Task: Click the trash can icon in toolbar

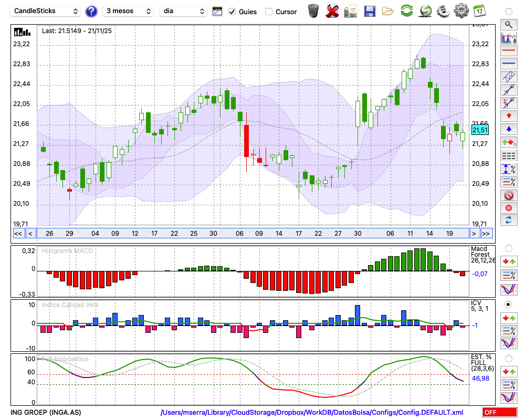Action: (313, 10)
